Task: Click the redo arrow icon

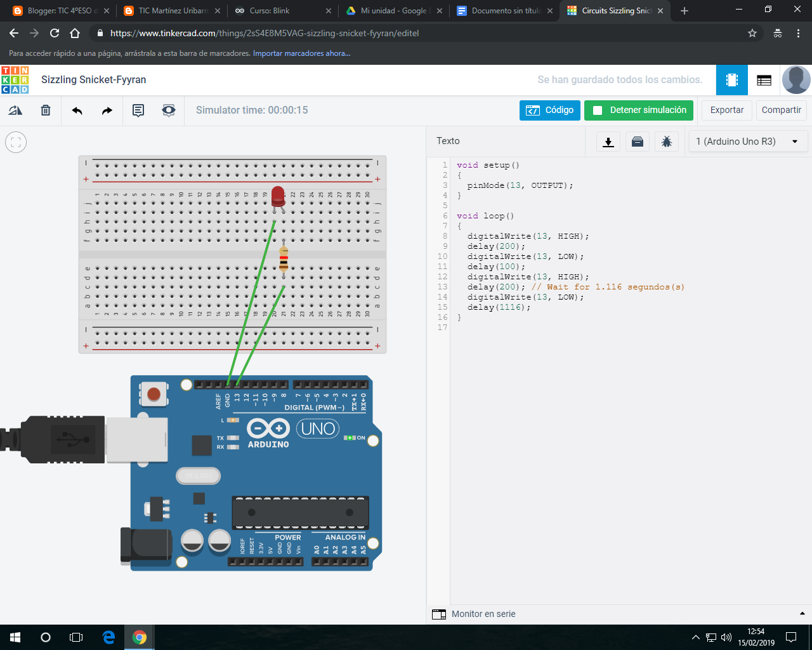Action: pos(107,110)
